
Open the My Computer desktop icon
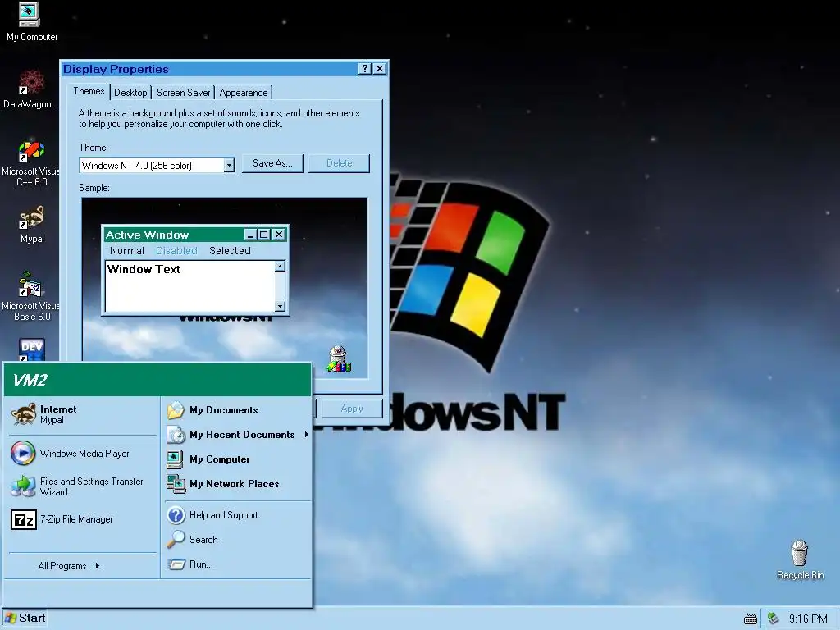(31, 21)
